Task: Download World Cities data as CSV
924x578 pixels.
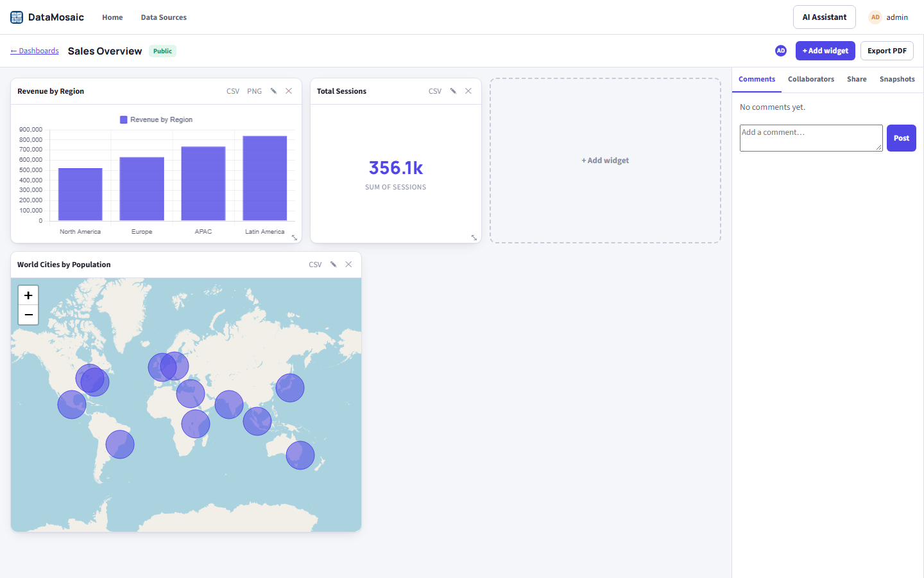Action: coord(315,265)
